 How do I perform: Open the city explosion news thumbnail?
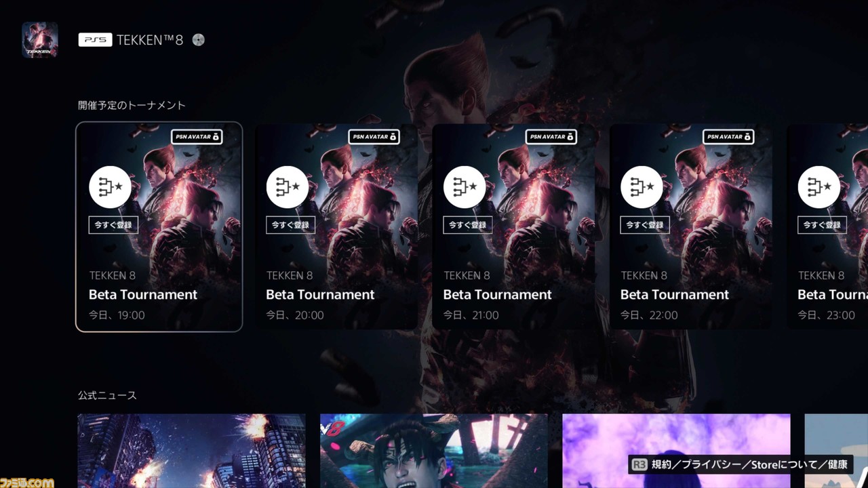click(x=191, y=451)
